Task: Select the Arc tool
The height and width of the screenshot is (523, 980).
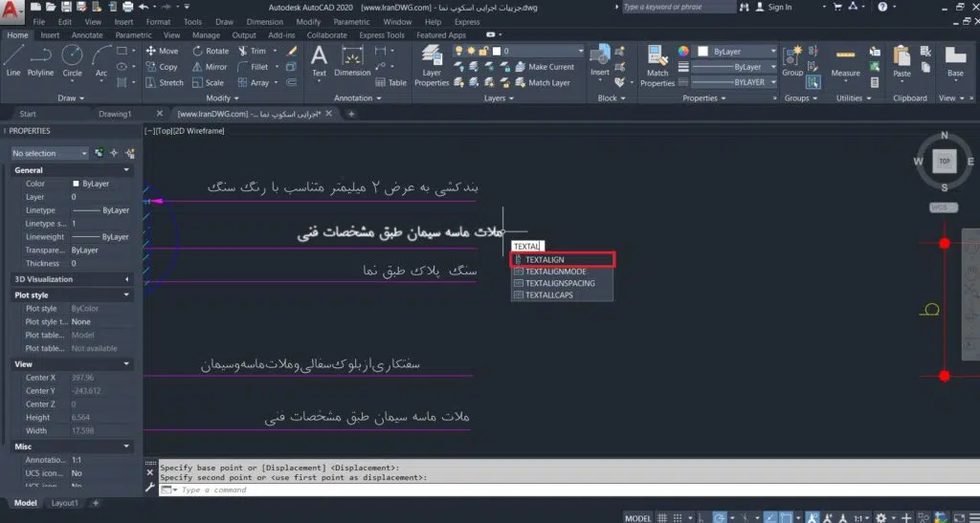Action: (x=101, y=61)
